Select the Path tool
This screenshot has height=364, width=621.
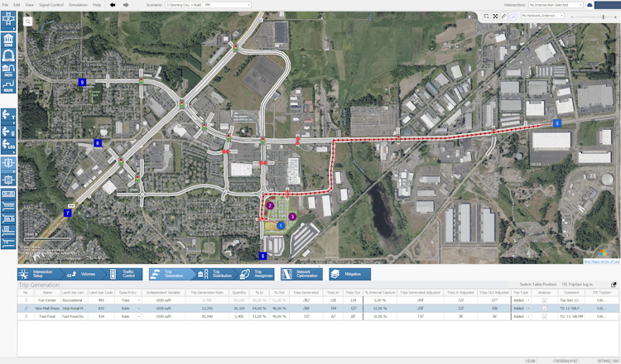[8, 70]
